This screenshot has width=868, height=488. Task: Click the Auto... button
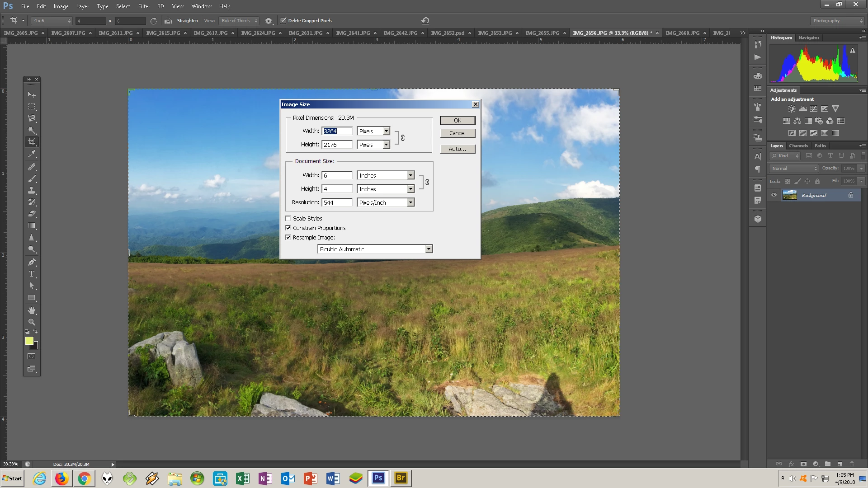[458, 149]
